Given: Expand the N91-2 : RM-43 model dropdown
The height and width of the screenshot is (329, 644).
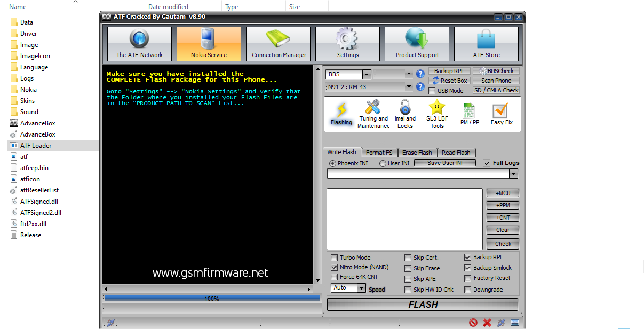Looking at the screenshot, I should (409, 86).
